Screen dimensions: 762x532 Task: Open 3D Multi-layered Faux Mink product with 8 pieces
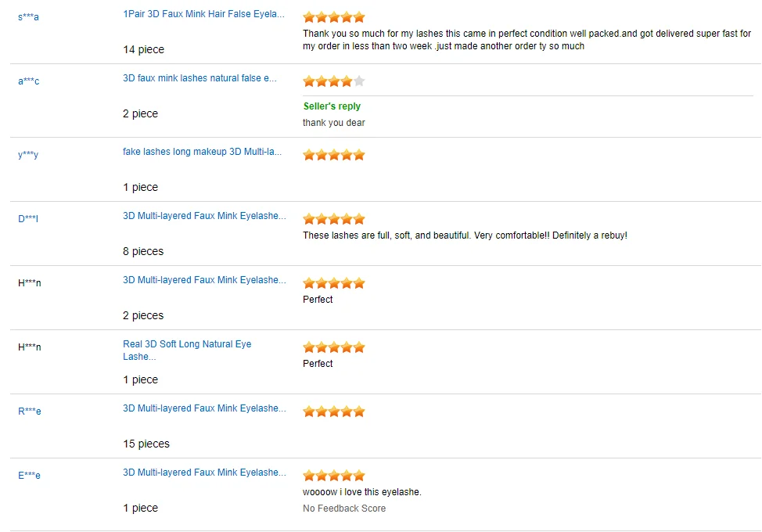(205, 216)
